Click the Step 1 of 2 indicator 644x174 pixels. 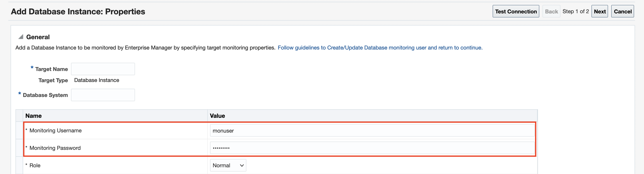(575, 11)
